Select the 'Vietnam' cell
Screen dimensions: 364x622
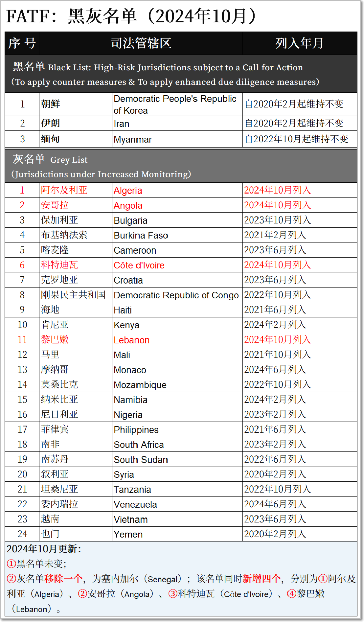tap(177, 519)
